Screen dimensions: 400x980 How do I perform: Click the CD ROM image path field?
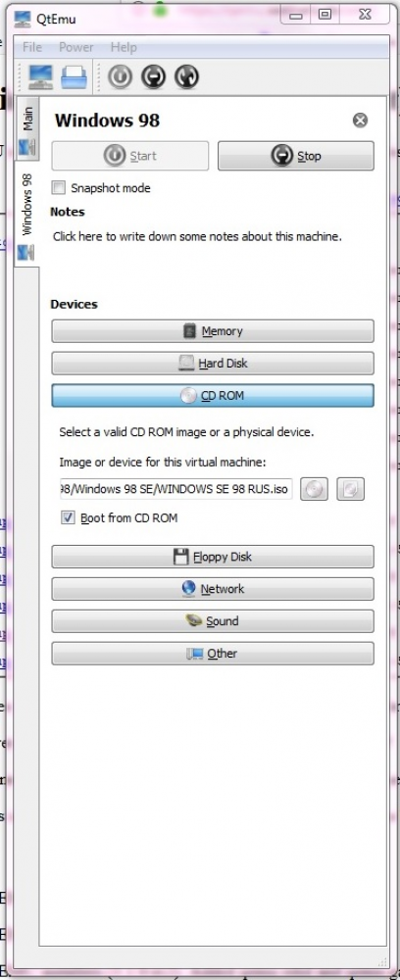[176, 489]
